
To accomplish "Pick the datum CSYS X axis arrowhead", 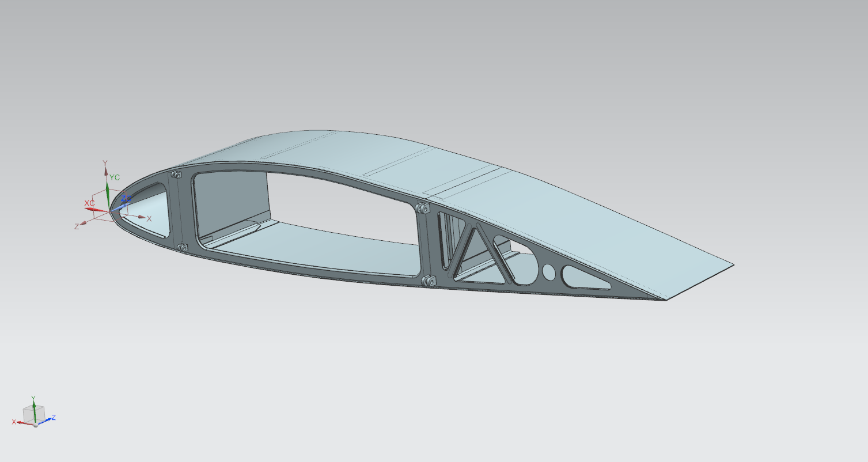I will (142, 217).
